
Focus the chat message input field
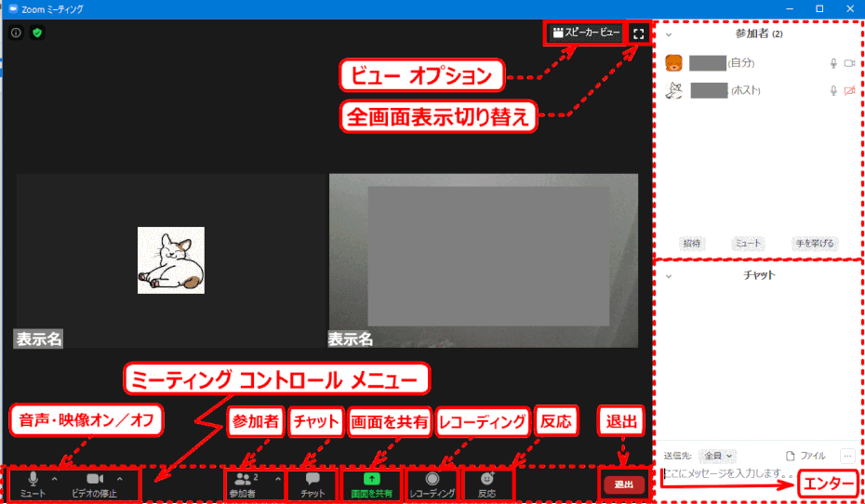pos(729,473)
